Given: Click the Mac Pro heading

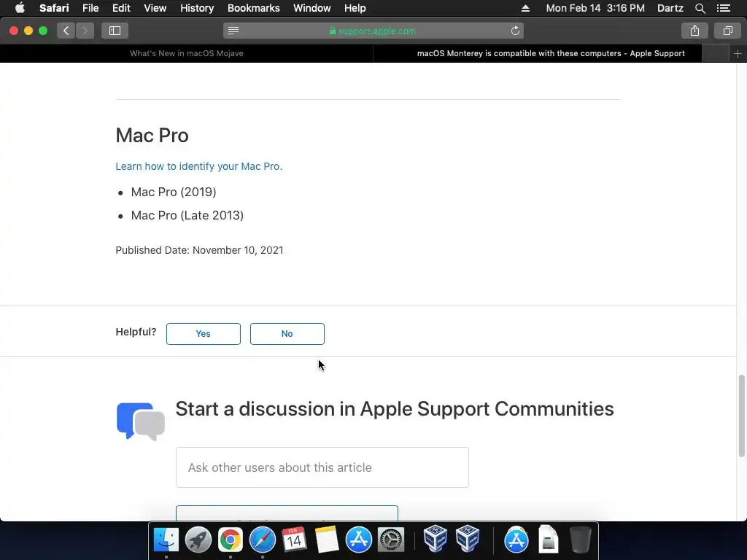Looking at the screenshot, I should (x=152, y=135).
